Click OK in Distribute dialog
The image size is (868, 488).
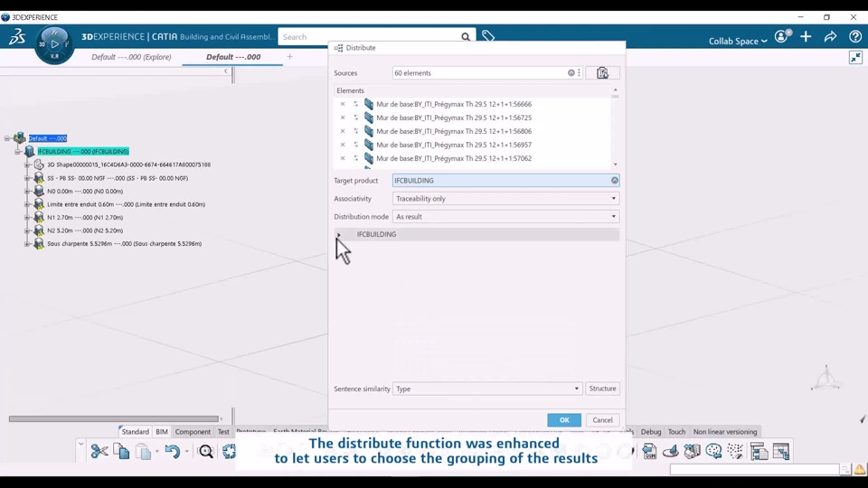coord(564,420)
